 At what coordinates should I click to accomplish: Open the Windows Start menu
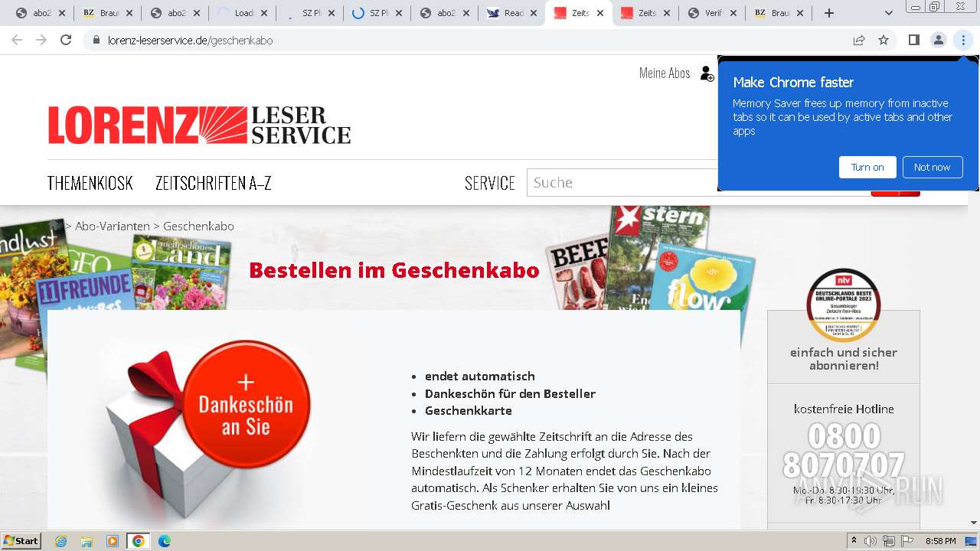[21, 540]
